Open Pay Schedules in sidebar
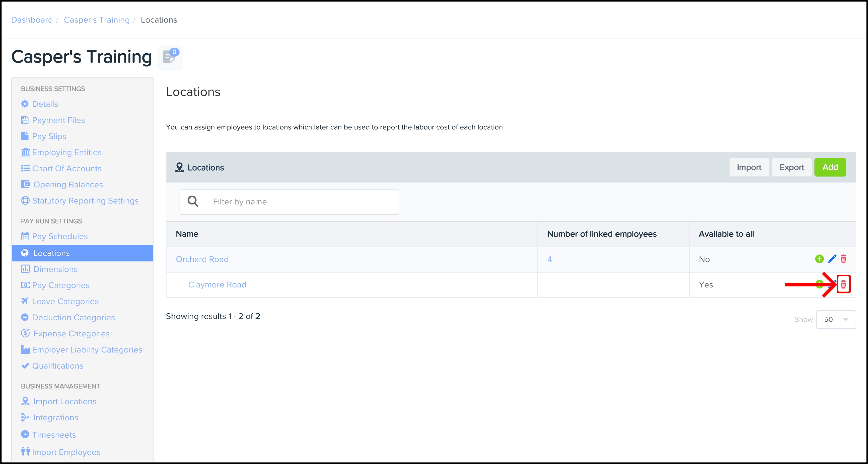The height and width of the screenshot is (464, 868). pos(60,236)
